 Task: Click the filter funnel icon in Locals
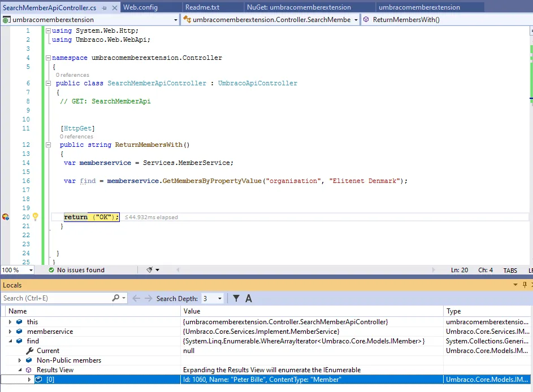point(236,298)
